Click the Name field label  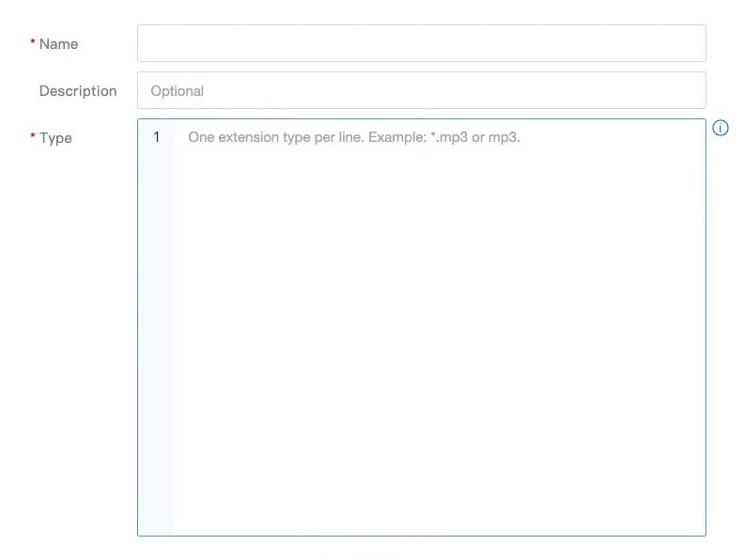pyautogui.click(x=58, y=43)
